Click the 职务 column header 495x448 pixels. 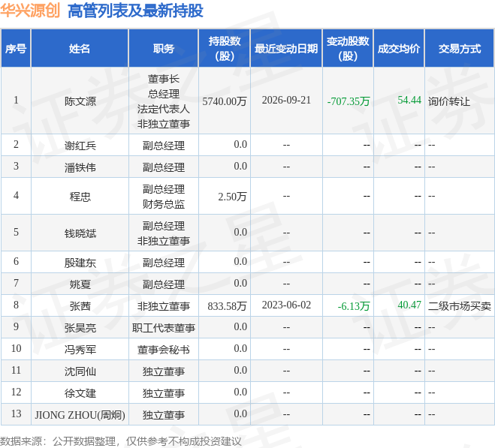tap(164, 48)
